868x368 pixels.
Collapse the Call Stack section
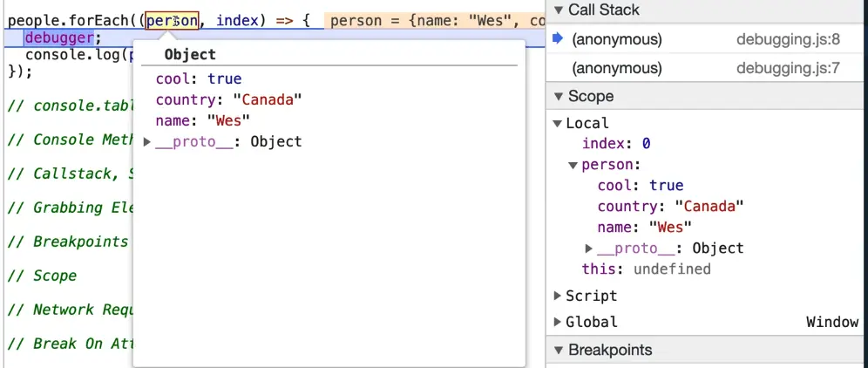pos(559,10)
